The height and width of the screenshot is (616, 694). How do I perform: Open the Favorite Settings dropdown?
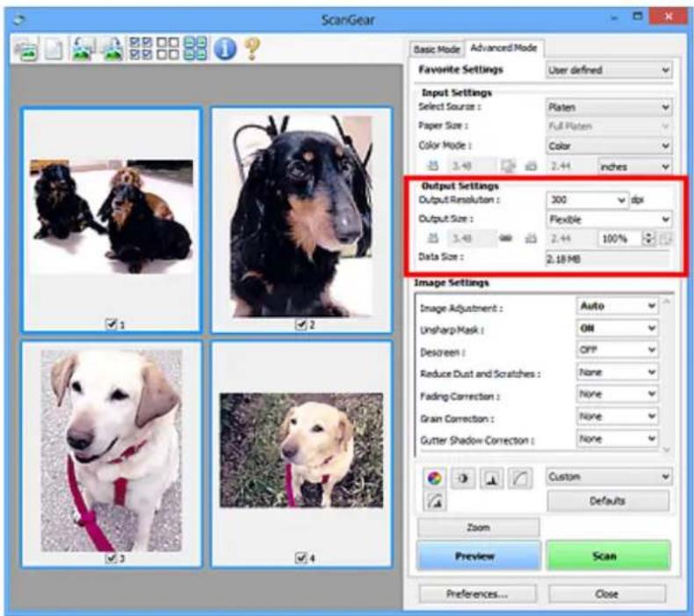(609, 70)
